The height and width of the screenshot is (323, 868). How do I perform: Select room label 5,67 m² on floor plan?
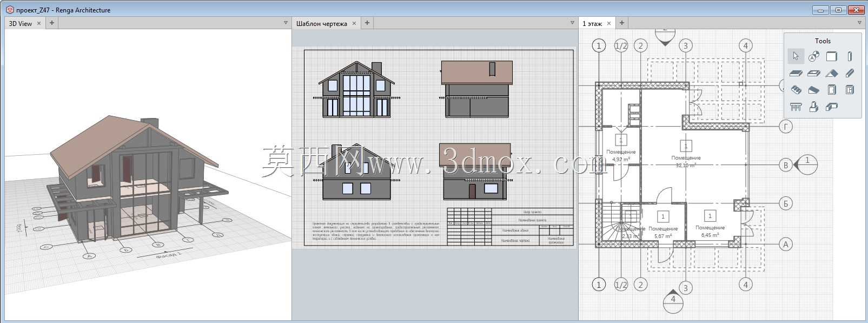pos(663,232)
